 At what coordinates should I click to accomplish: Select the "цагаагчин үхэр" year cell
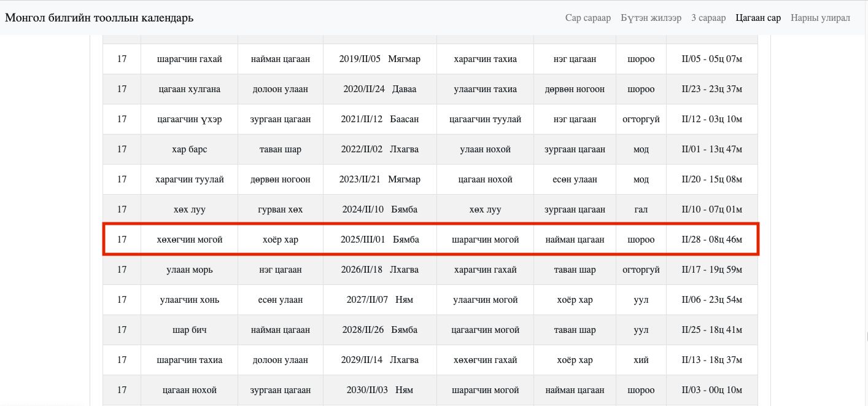pyautogui.click(x=190, y=119)
